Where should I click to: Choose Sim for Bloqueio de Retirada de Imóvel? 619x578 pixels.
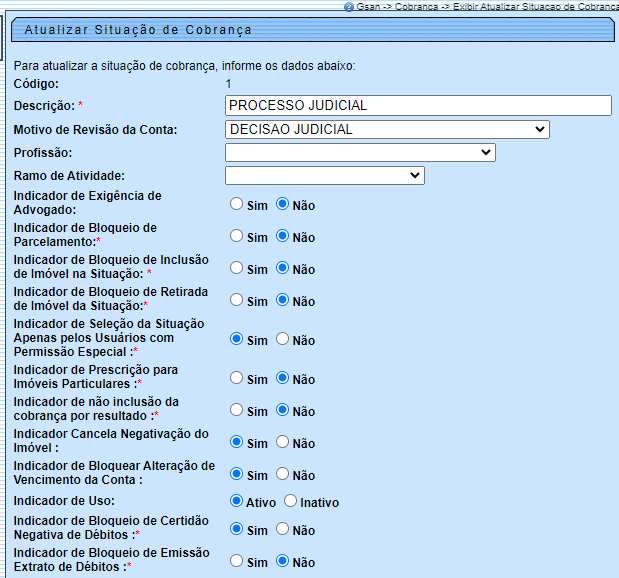[x=236, y=300]
